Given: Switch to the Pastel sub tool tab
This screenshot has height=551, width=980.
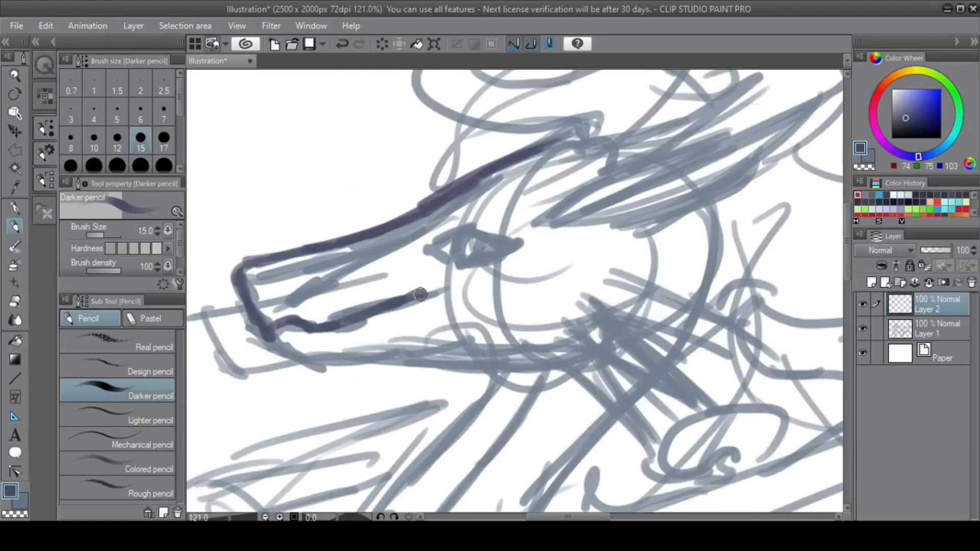Looking at the screenshot, I should tap(152, 318).
